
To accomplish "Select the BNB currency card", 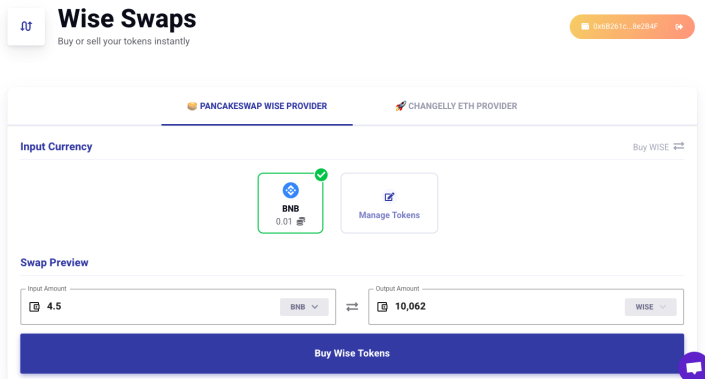I will pyautogui.click(x=290, y=203).
